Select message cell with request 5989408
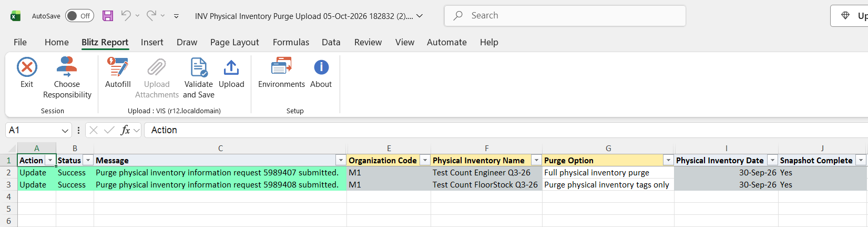Image resolution: width=868 pixels, height=227 pixels. [x=220, y=185]
